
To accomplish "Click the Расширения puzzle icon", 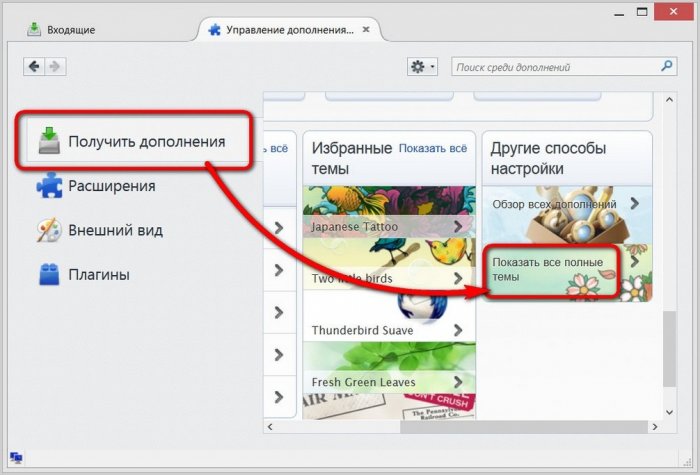I will (50, 186).
